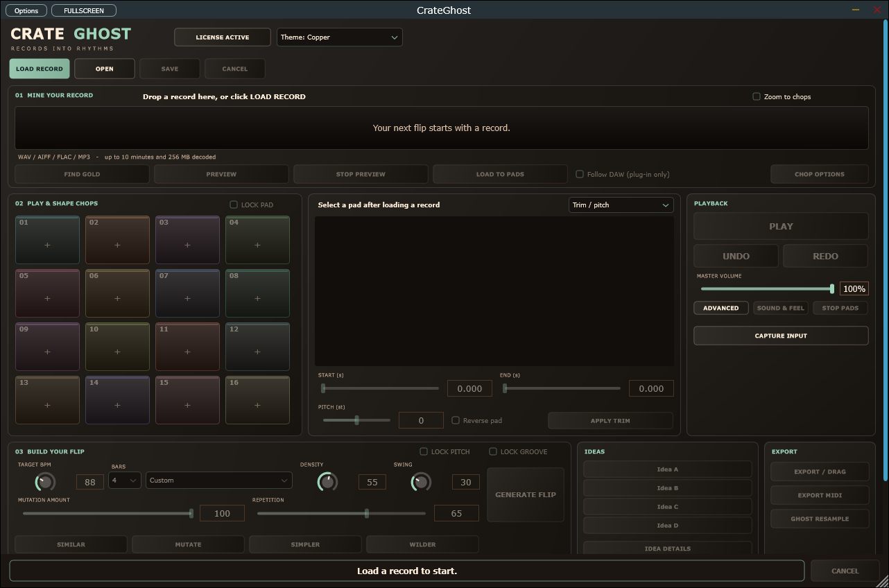Viewport: 889px width, 588px height.
Task: Click the Master Volume slider
Action: coord(767,288)
